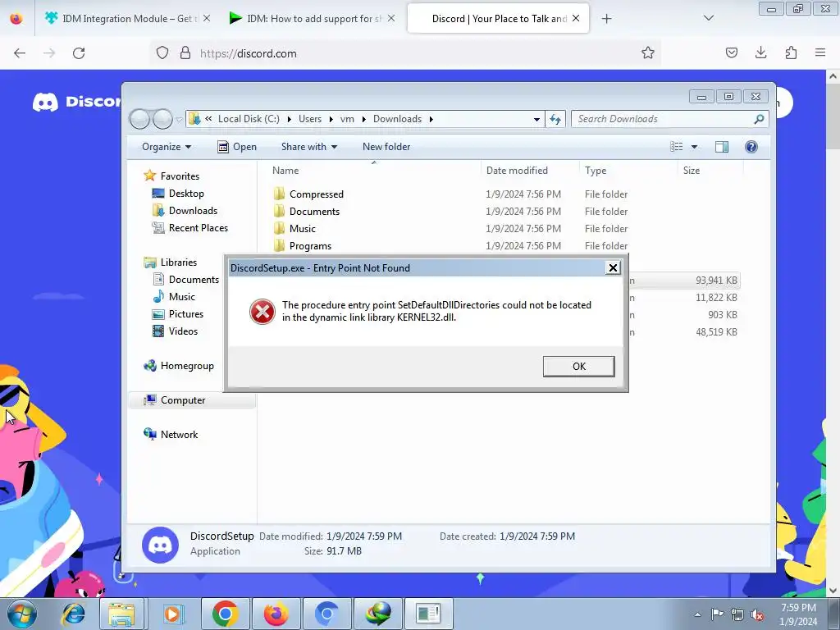Click the Firefox Back arrow button
The width and height of the screenshot is (840, 630).
(x=20, y=53)
